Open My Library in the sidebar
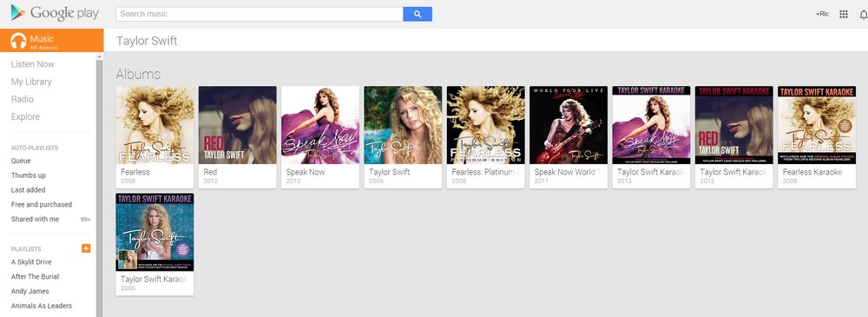 tap(31, 82)
